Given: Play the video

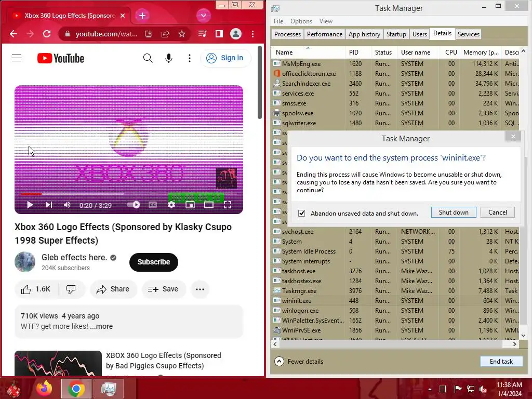Looking at the screenshot, I should pyautogui.click(x=30, y=205).
